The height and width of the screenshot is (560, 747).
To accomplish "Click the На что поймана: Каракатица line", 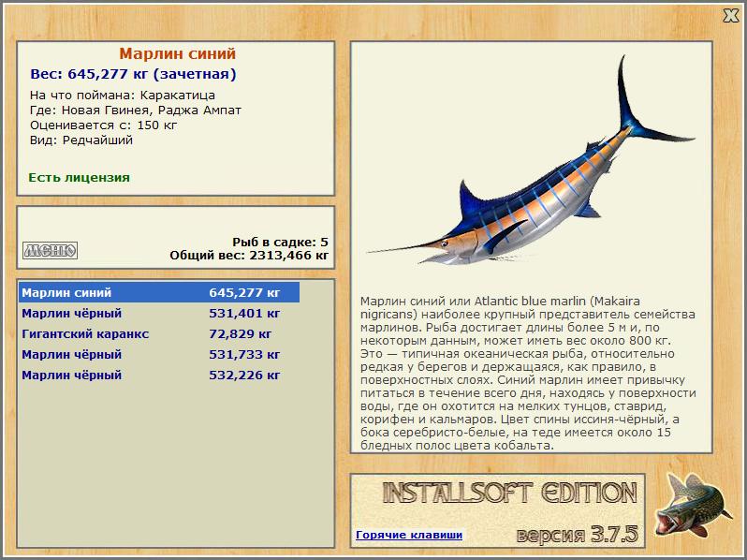I will [123, 95].
